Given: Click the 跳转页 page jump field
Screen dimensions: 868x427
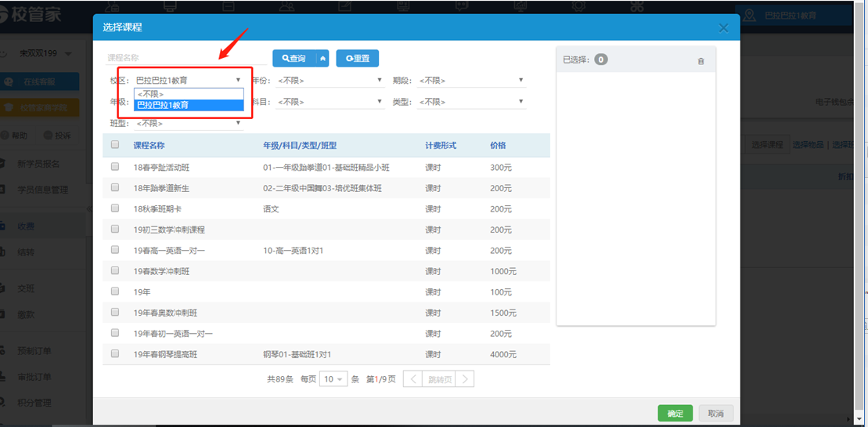Looking at the screenshot, I should click(x=438, y=379).
